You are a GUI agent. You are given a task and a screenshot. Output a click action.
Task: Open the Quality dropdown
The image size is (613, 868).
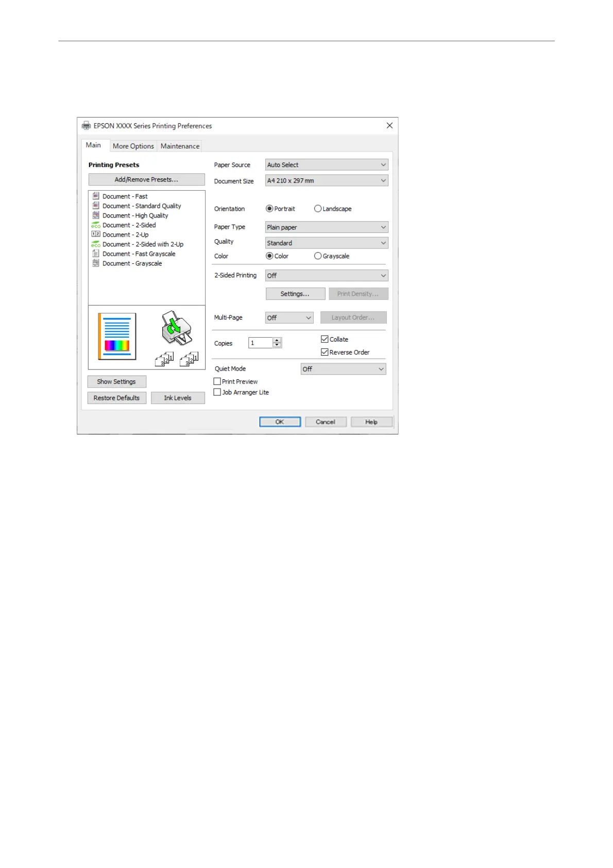point(327,243)
